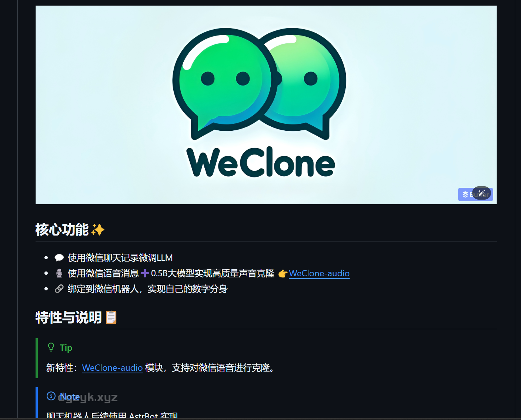Open WeClone-audio link inside the Tip box
The height and width of the screenshot is (420, 521).
click(112, 368)
